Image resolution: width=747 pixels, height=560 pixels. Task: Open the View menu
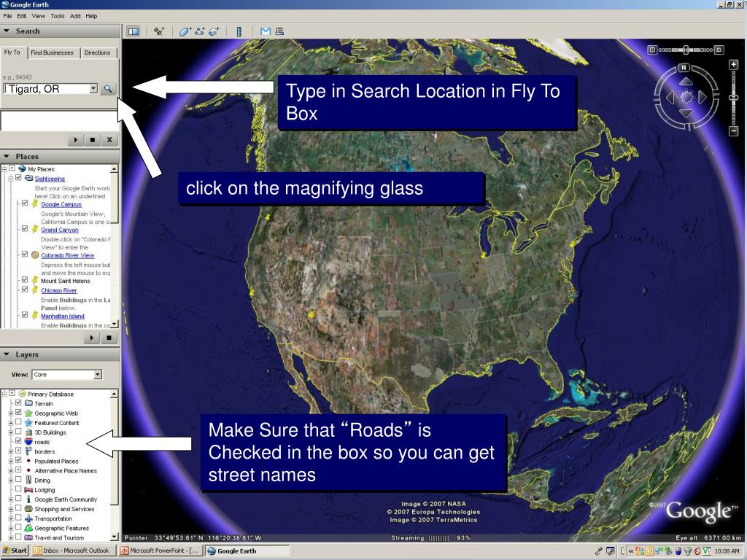tap(38, 16)
